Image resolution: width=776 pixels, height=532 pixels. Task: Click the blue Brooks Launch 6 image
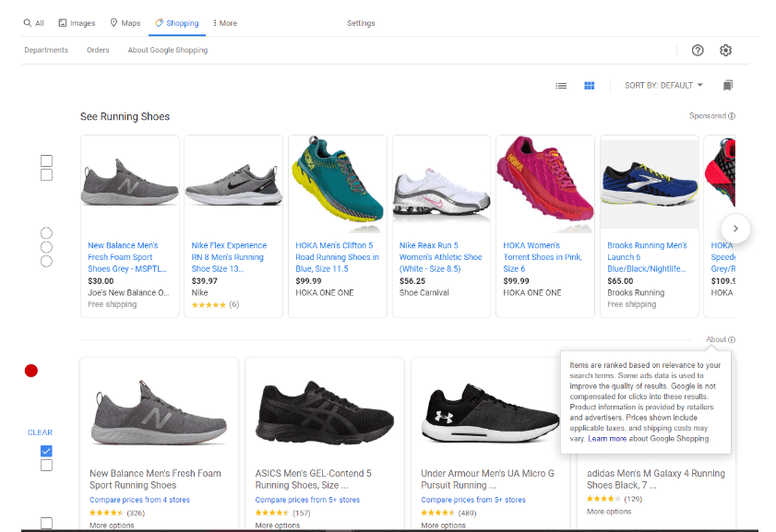tap(650, 184)
